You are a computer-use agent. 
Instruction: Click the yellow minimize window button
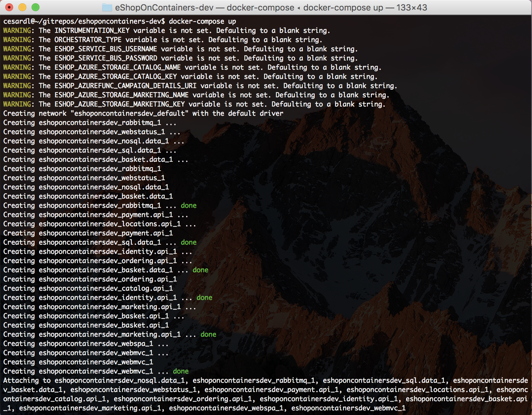22,7
